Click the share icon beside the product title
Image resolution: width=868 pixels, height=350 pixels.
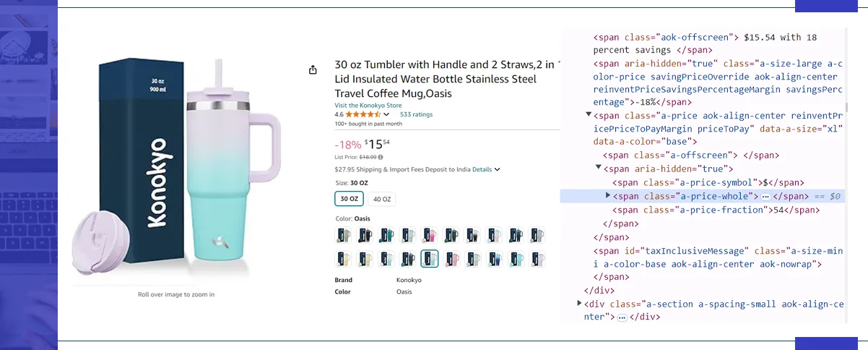point(313,69)
